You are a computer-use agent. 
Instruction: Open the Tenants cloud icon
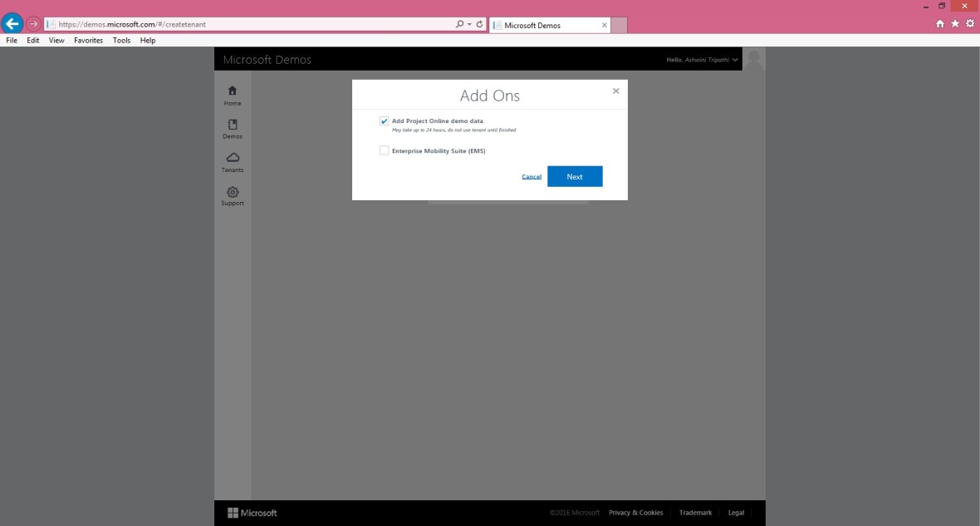[x=233, y=158]
